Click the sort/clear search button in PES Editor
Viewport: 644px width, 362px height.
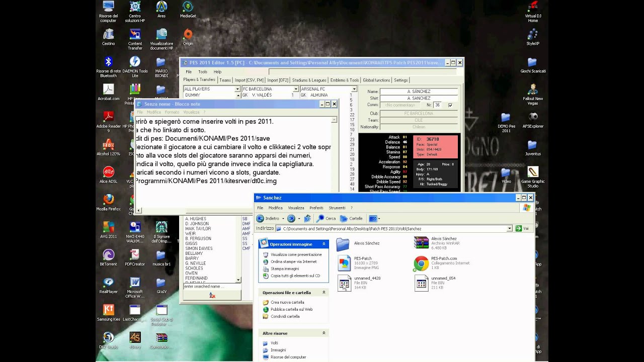pos(212,296)
